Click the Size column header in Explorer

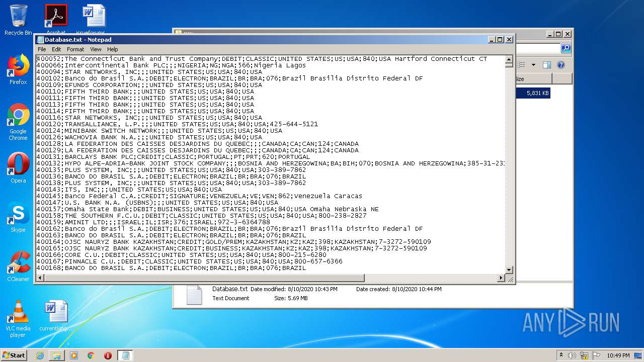click(x=533, y=79)
